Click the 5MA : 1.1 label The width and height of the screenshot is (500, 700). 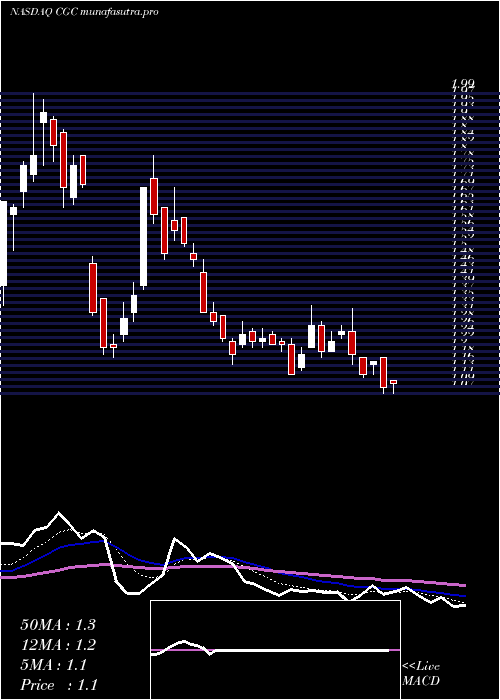[x=53, y=665]
